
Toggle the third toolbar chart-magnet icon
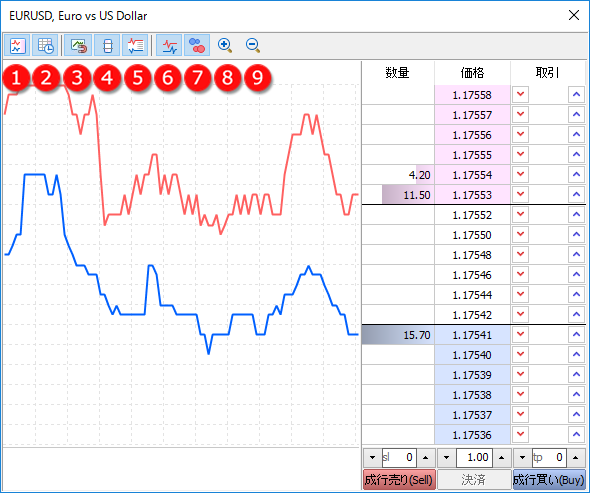click(x=79, y=46)
